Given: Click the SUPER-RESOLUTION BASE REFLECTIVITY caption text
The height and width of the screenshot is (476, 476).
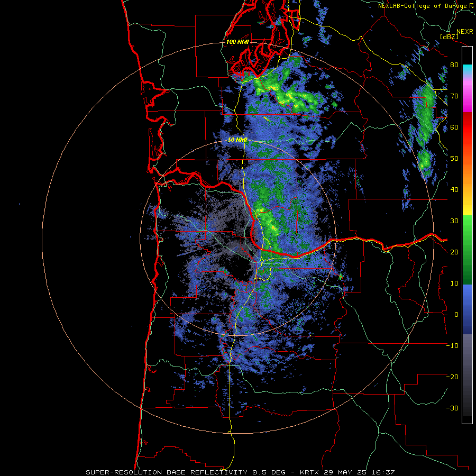Looking at the screenshot, I should 167,472.
